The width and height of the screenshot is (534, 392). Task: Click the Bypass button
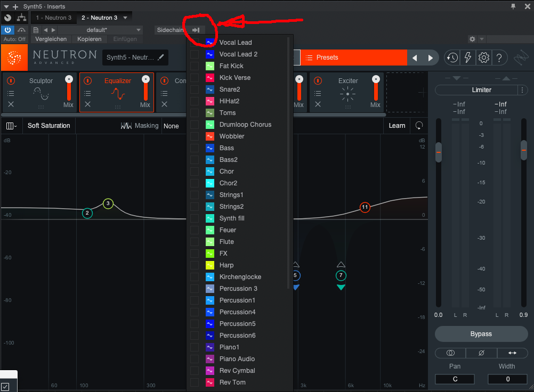(481, 334)
